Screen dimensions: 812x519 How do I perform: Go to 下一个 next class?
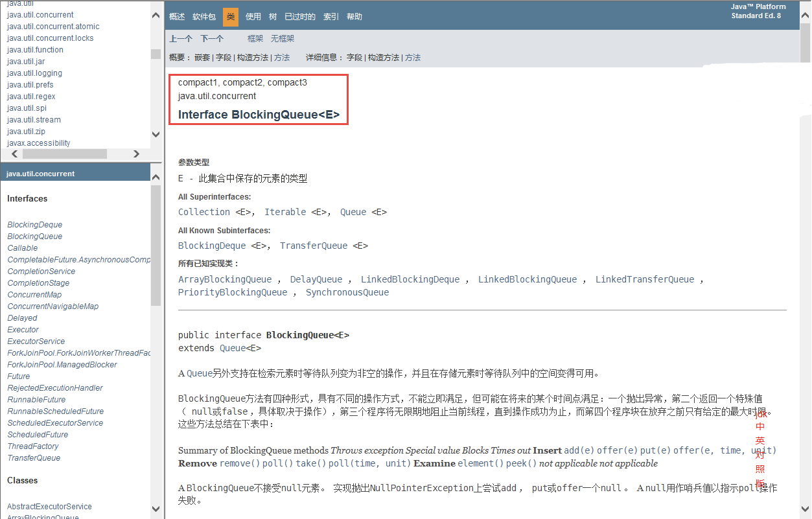click(x=212, y=39)
